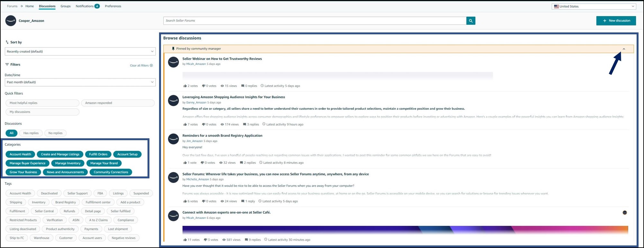Click the Clear all filters x icon
The width and height of the screenshot is (644, 248).
coord(151,65)
